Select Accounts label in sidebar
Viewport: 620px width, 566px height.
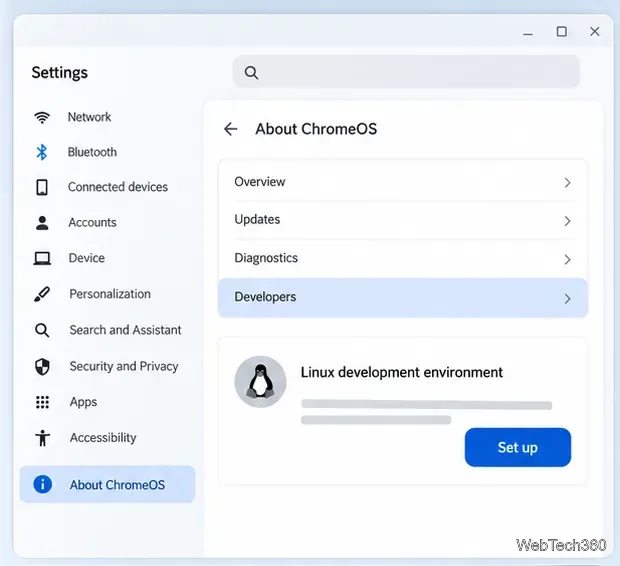point(93,222)
